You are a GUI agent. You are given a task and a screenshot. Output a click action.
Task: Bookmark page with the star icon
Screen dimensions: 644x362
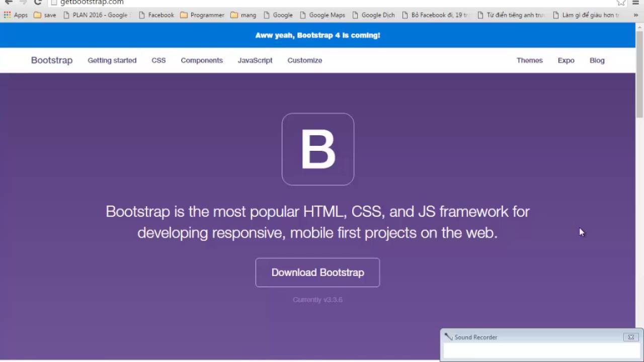tap(621, 2)
